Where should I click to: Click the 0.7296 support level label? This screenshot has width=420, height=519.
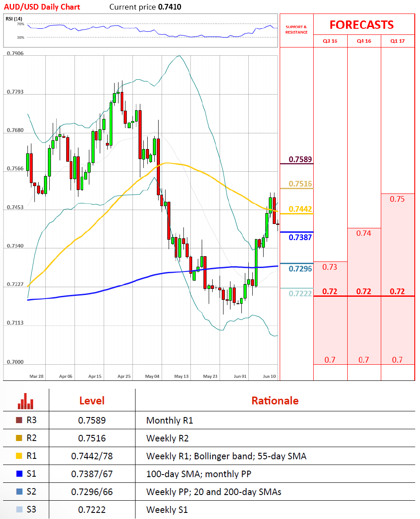tap(300, 269)
